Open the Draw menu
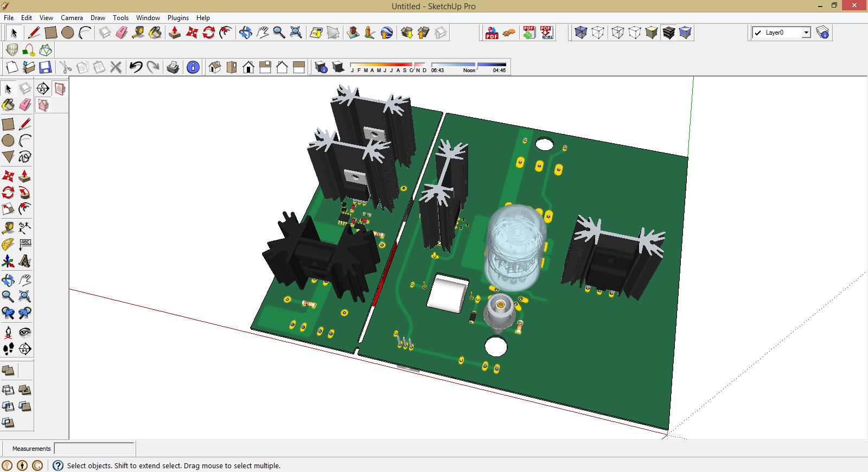Viewport: 868px width, 472px height. click(98, 18)
